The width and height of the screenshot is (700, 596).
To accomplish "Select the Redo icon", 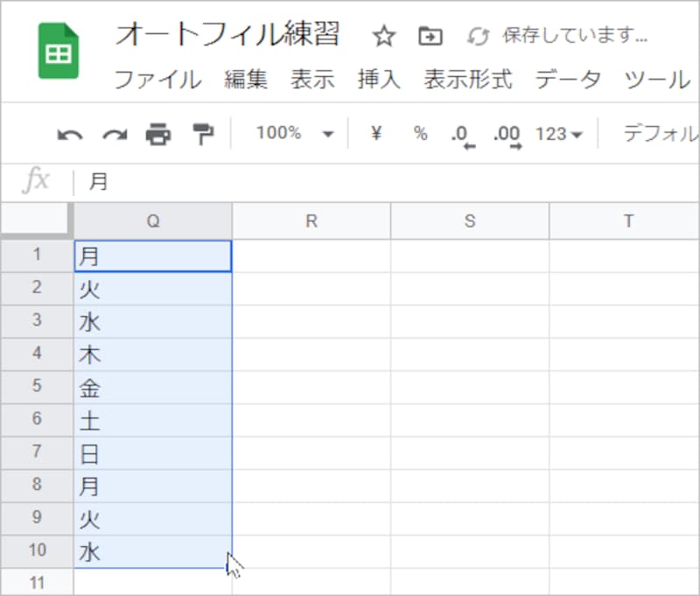I will [115, 134].
